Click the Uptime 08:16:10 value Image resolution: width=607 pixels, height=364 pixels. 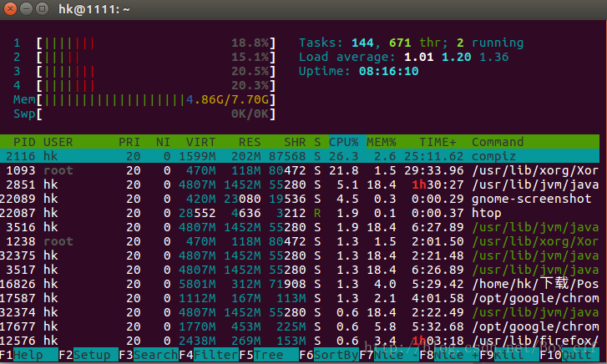pyautogui.click(x=389, y=71)
